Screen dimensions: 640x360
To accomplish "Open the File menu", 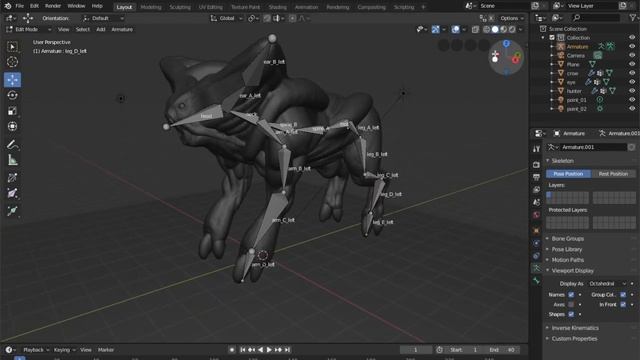I will 19,6.
